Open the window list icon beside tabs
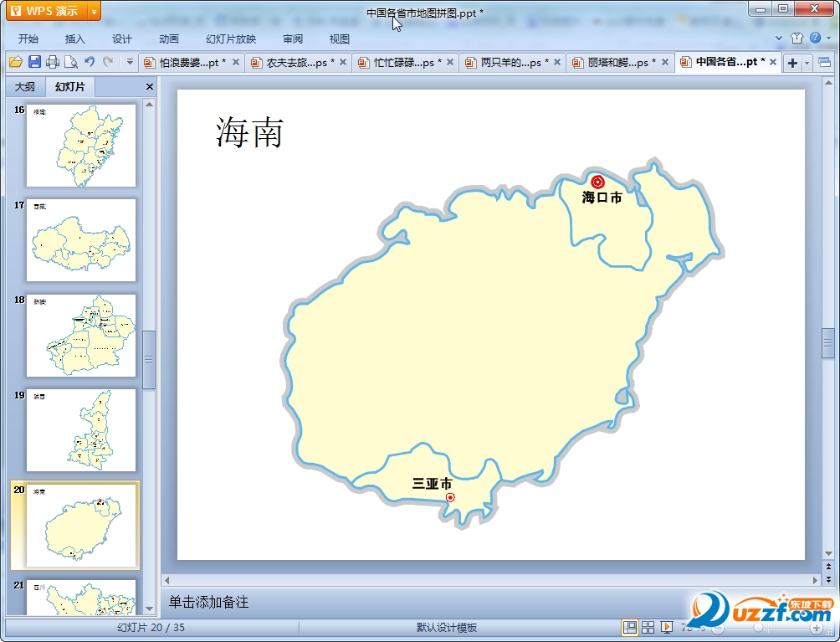The height and width of the screenshot is (642, 840). [824, 63]
